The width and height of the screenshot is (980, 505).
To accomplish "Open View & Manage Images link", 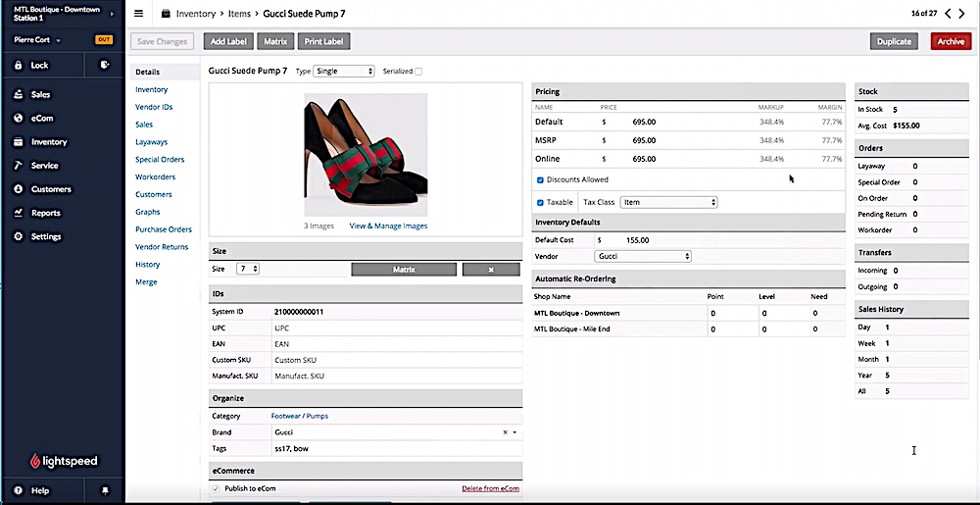I will [x=388, y=226].
